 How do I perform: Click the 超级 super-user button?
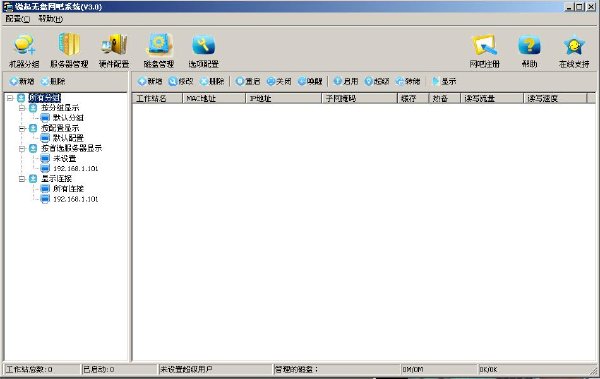point(377,81)
